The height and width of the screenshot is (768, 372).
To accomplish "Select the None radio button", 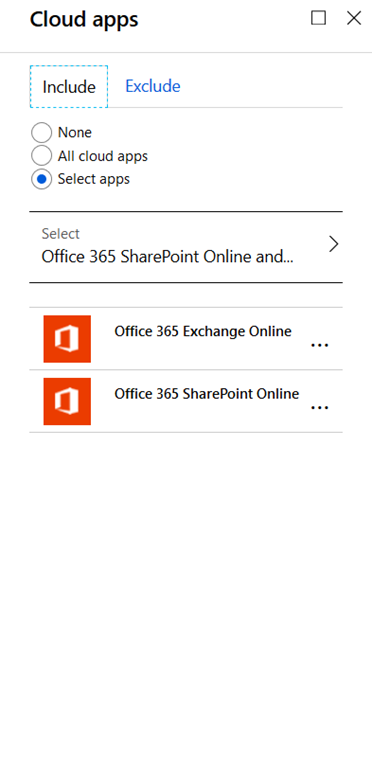I will (42, 133).
